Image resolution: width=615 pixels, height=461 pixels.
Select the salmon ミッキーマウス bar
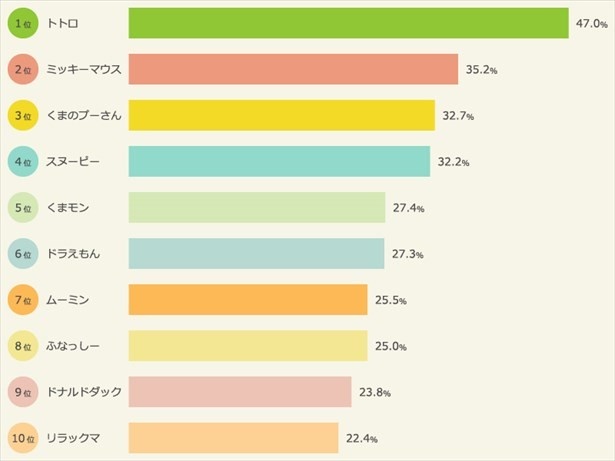coord(293,69)
